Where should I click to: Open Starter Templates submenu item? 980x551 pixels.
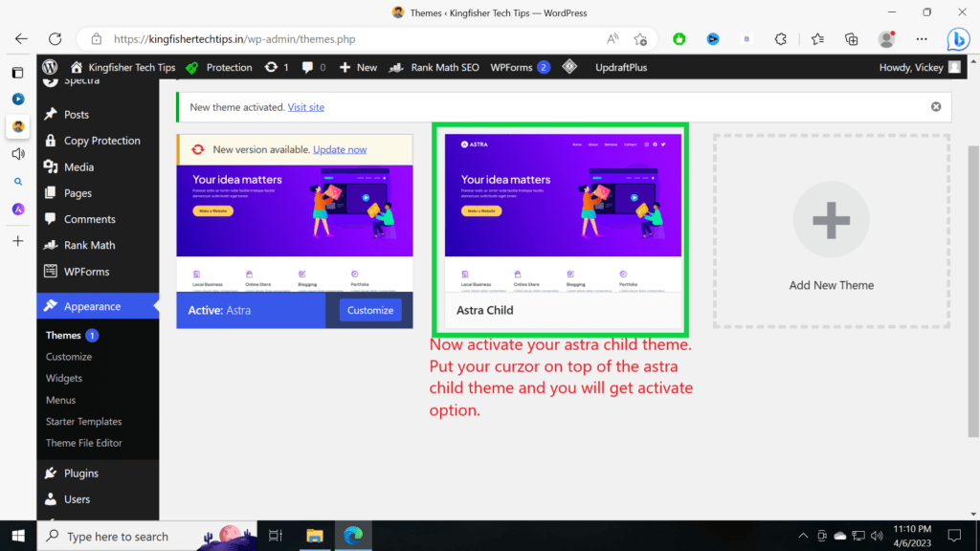coord(84,422)
